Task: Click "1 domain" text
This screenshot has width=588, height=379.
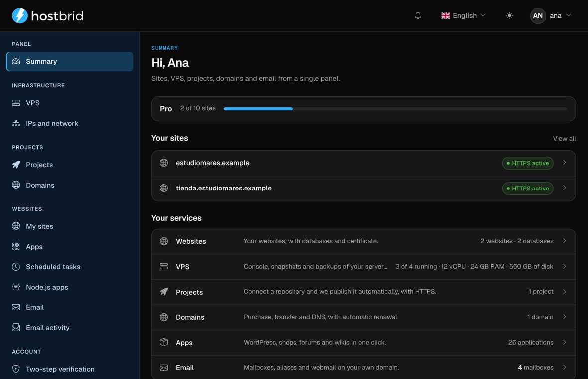Action: (540, 317)
